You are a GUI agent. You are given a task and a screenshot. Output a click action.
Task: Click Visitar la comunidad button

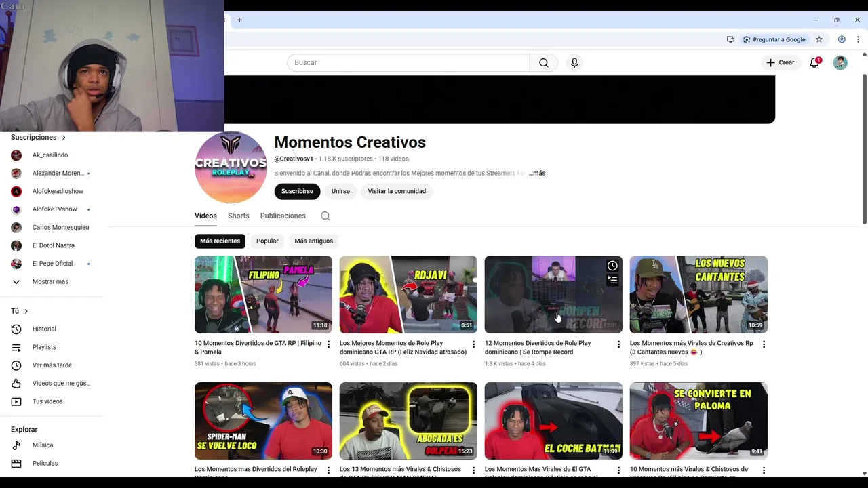point(397,191)
